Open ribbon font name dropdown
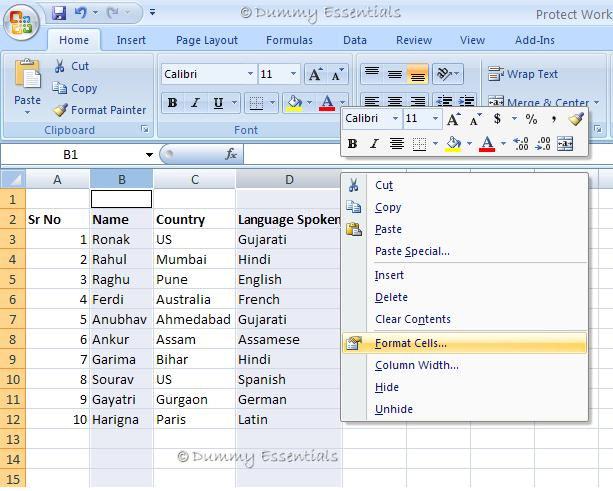This screenshot has height=491, width=613. pyautogui.click(x=250, y=74)
